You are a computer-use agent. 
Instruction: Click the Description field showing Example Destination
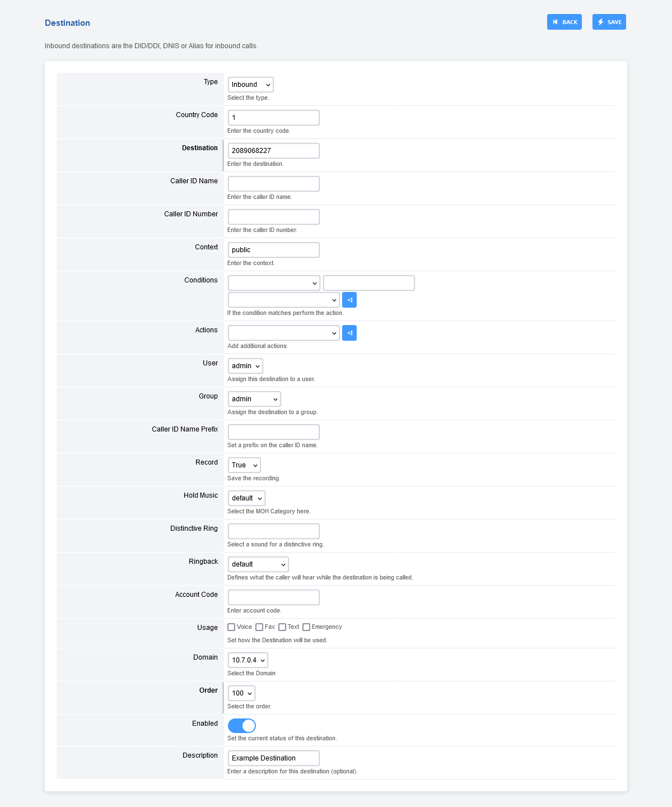(273, 758)
